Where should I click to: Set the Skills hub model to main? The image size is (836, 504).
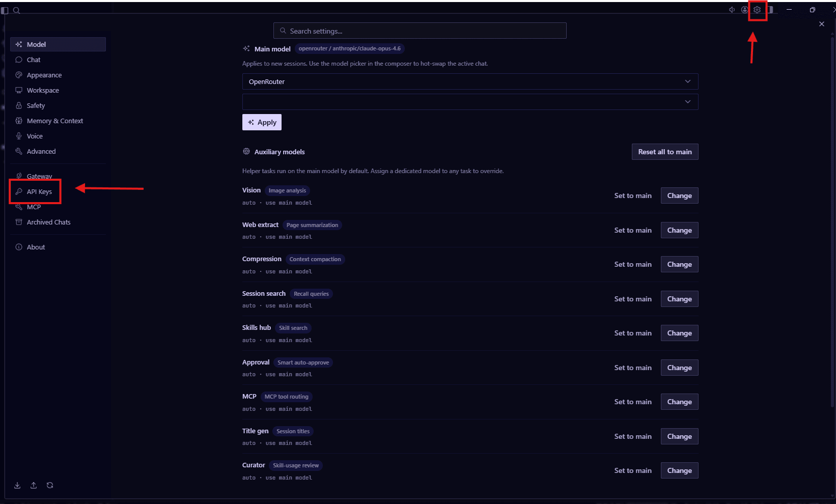(x=633, y=333)
